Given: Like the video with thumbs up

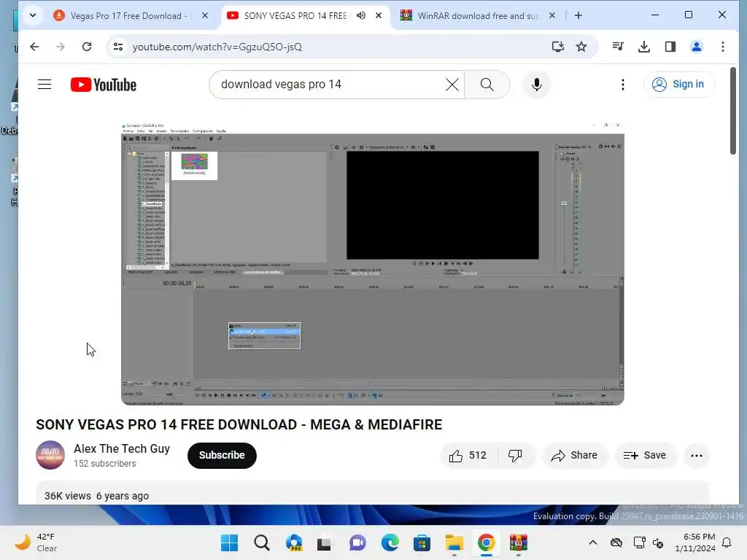Looking at the screenshot, I should point(468,455).
